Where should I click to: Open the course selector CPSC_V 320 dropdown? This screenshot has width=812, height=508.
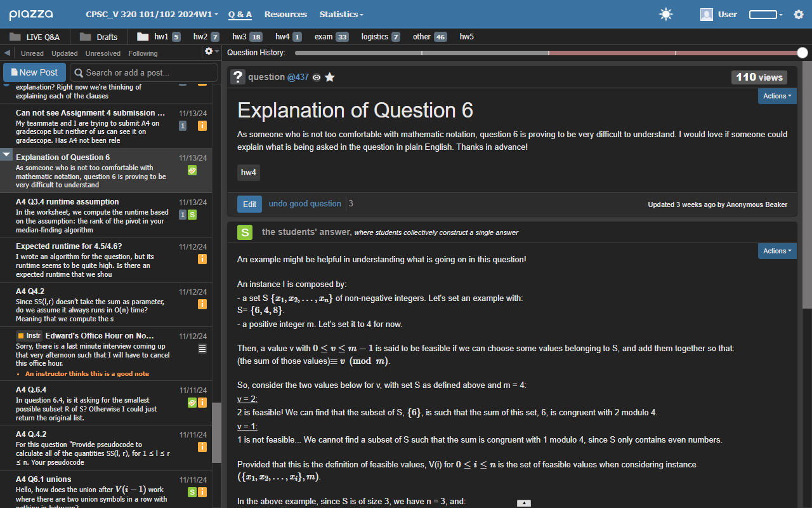[152, 14]
